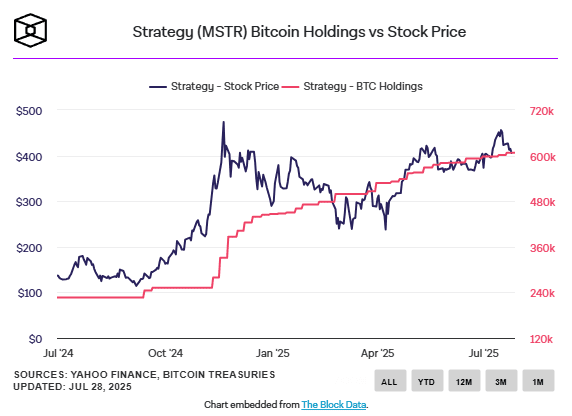This screenshot has height=416, width=572.
Task: Click the Oct '24 x-axis label
Action: click(165, 353)
